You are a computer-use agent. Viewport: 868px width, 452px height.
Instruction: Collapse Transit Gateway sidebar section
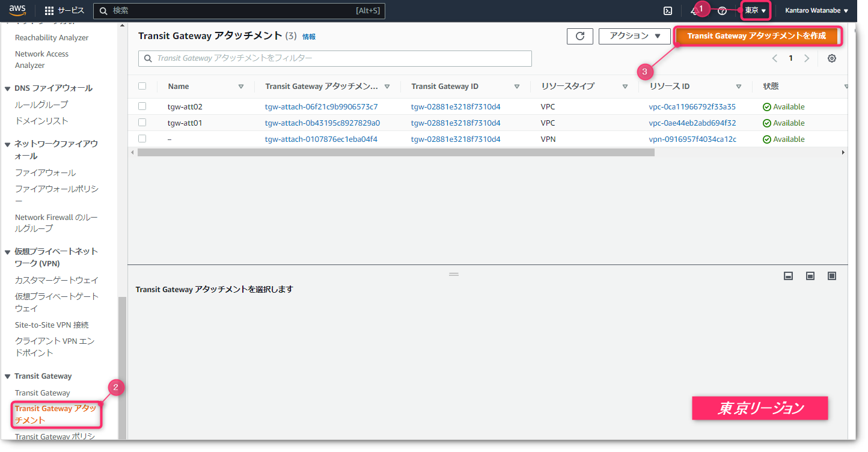pos(7,376)
